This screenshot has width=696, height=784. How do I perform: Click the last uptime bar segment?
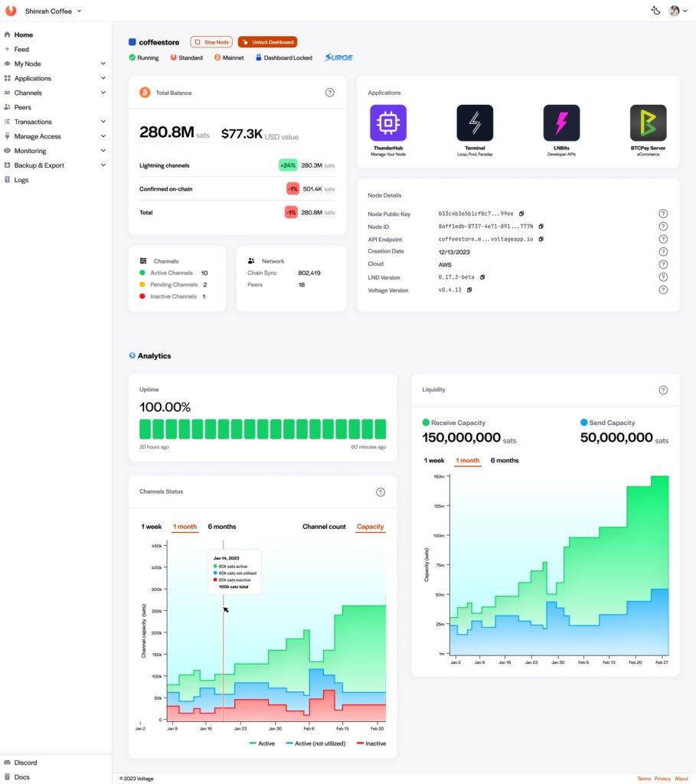(381, 429)
